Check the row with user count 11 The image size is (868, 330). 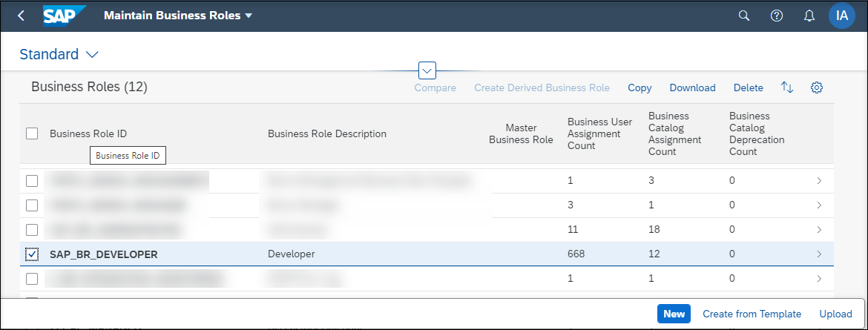click(32, 229)
